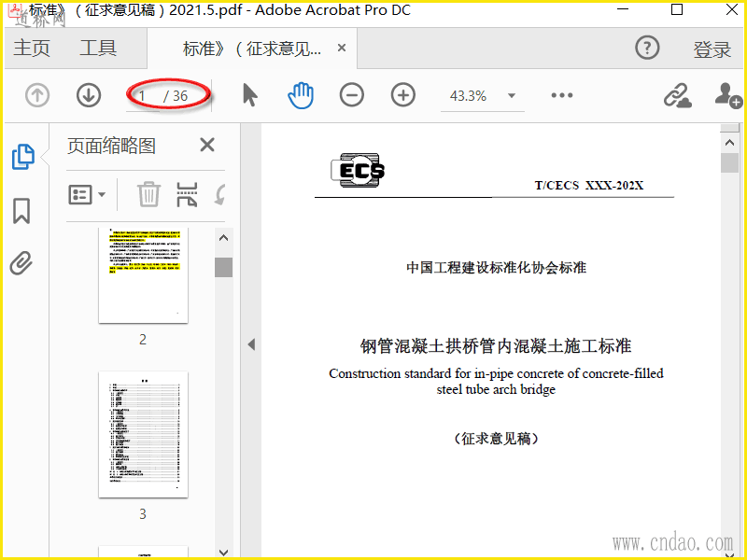Screen dimensions: 747x560
Task: Click the document vertical scrollbar handle
Action: [x=729, y=162]
